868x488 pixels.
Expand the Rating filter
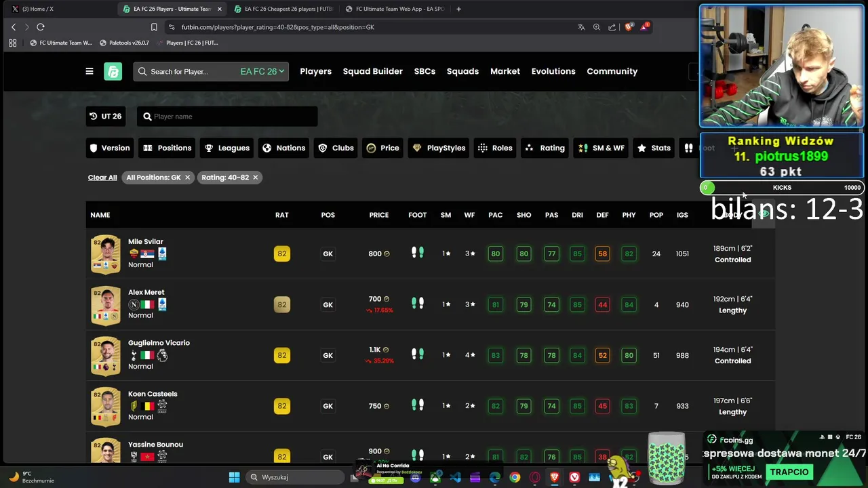tap(545, 148)
